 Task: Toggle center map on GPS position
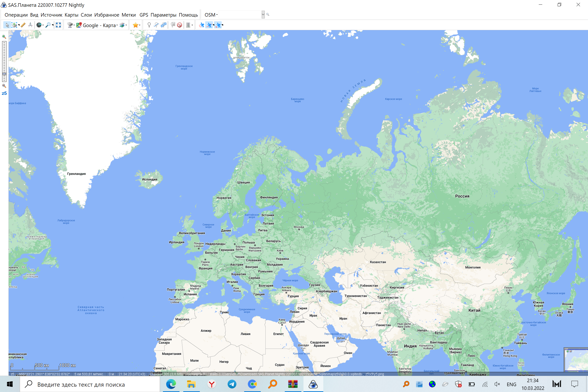(x=218, y=25)
